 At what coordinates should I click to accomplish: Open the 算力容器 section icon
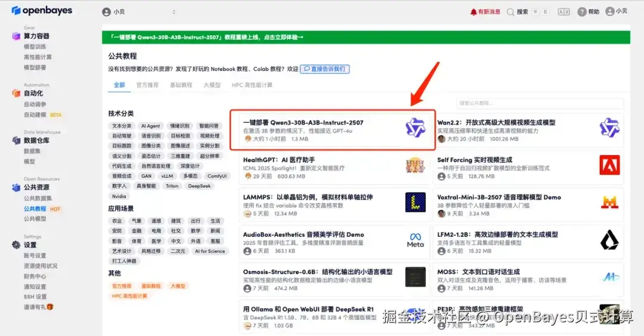click(x=16, y=36)
